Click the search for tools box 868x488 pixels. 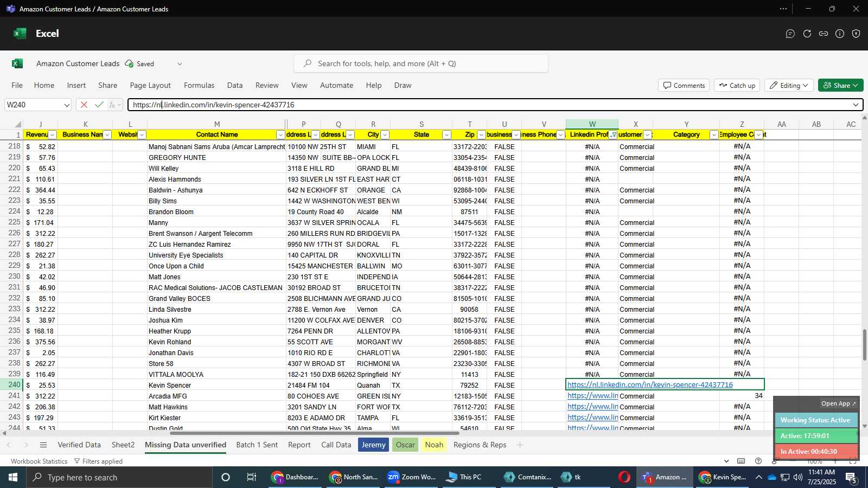[421, 63]
